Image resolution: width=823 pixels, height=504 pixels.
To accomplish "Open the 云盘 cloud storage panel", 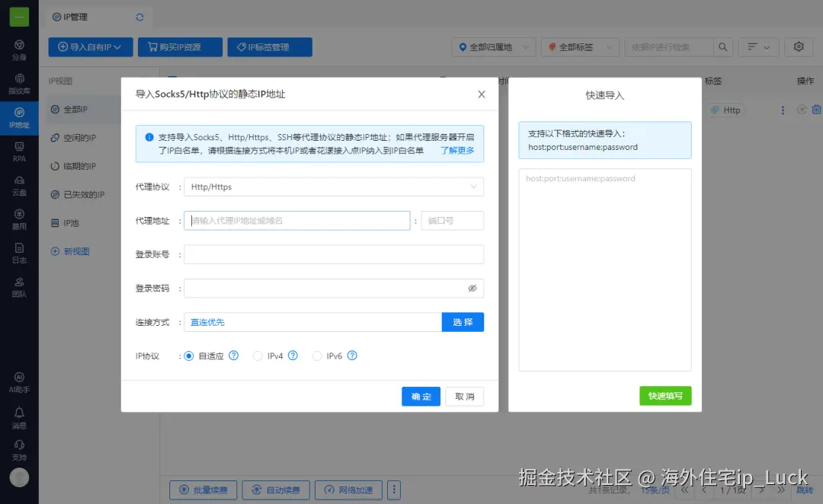I will [x=19, y=185].
